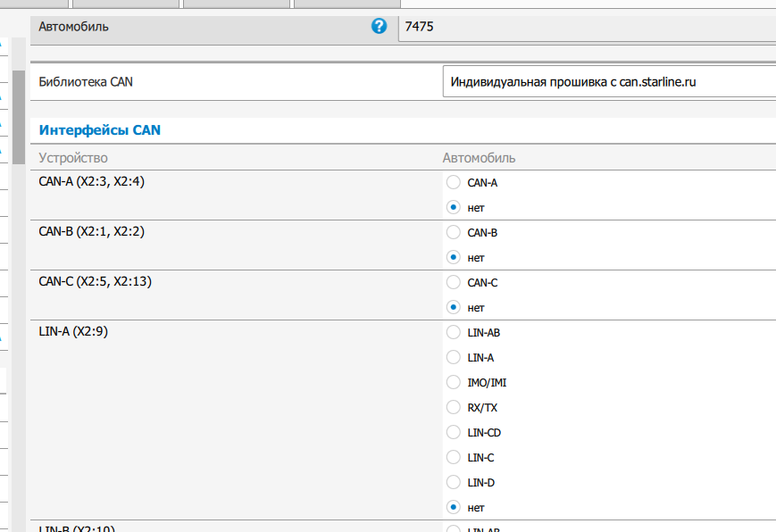Select CAN-B radio for CAN-B (X2:1, X2:2)
This screenshot has height=532, width=776.
tap(454, 232)
